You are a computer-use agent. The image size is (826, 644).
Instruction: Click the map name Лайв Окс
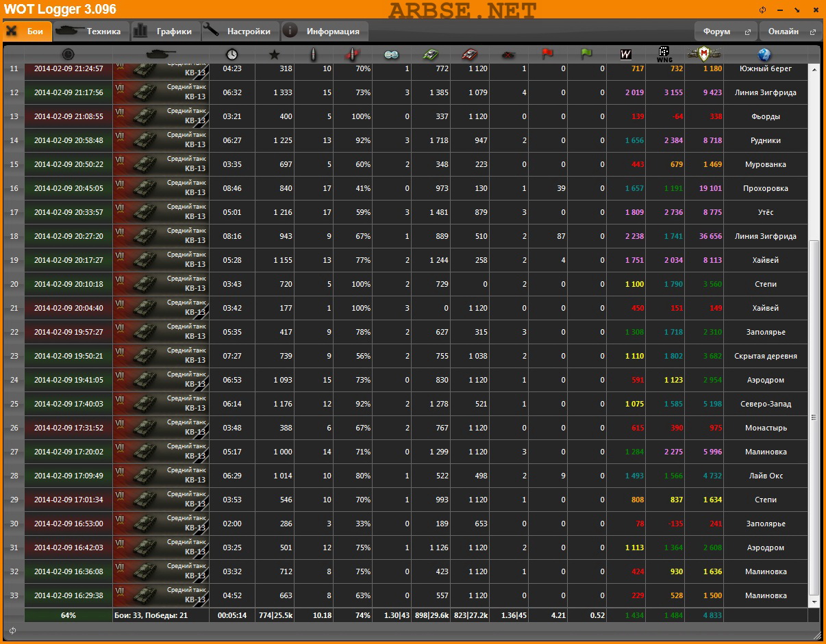coord(765,476)
